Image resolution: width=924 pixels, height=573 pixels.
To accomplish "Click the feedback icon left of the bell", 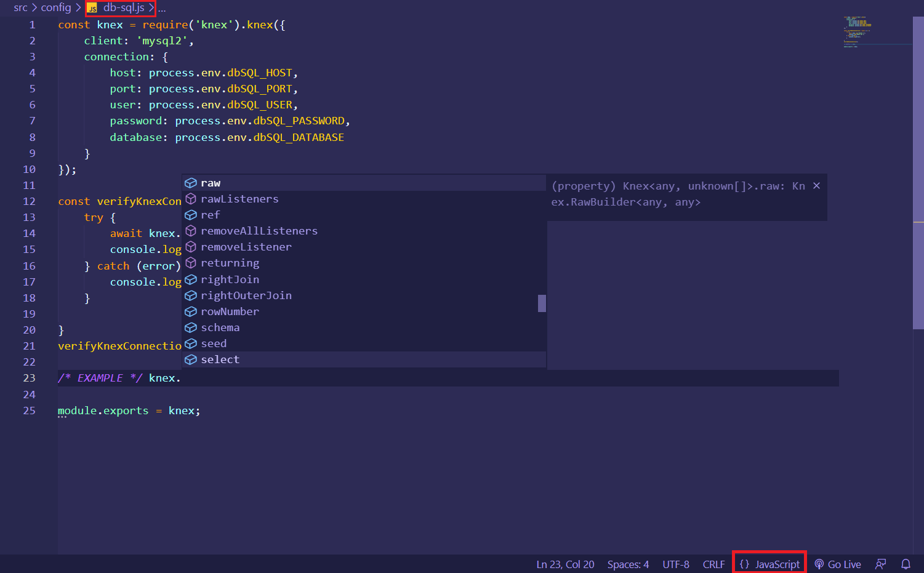I will 880,564.
